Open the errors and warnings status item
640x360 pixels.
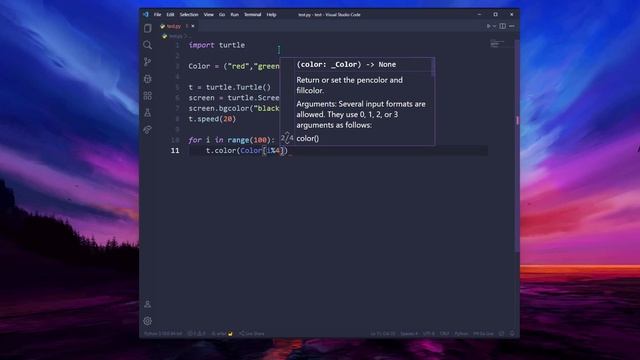196,333
